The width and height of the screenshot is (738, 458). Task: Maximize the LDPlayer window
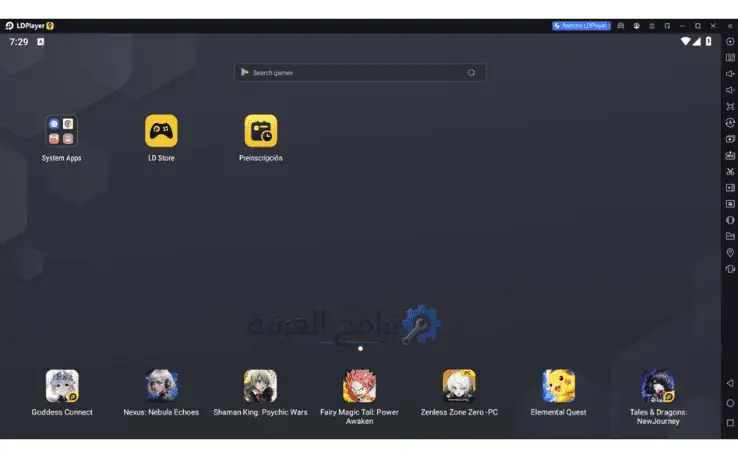coord(698,26)
